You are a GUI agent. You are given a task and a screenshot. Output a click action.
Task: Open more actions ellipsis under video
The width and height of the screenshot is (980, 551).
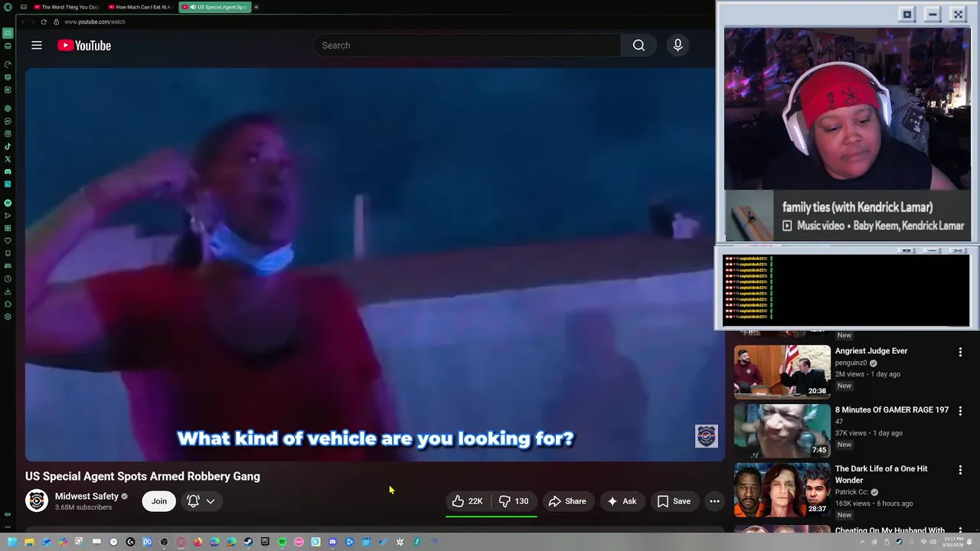[714, 501]
